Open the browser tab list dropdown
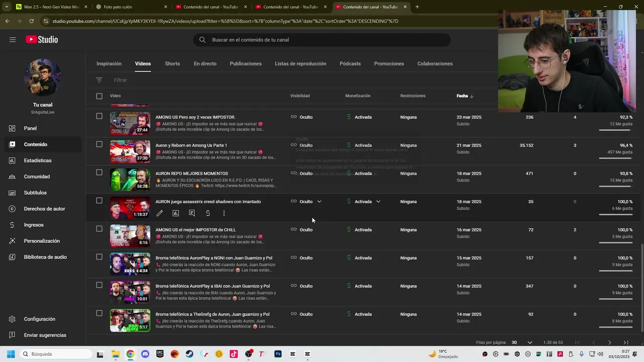Image resolution: width=644 pixels, height=362 pixels. click(x=7, y=7)
